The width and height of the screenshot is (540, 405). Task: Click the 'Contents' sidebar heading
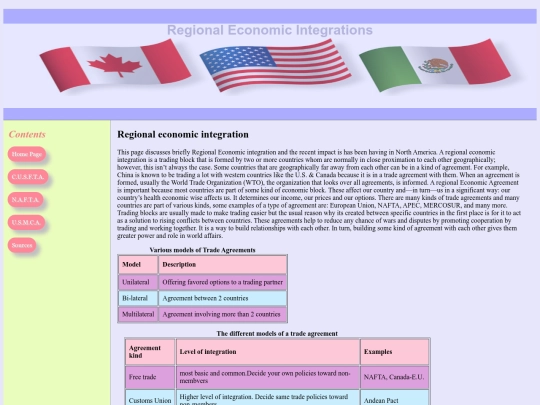coord(27,134)
